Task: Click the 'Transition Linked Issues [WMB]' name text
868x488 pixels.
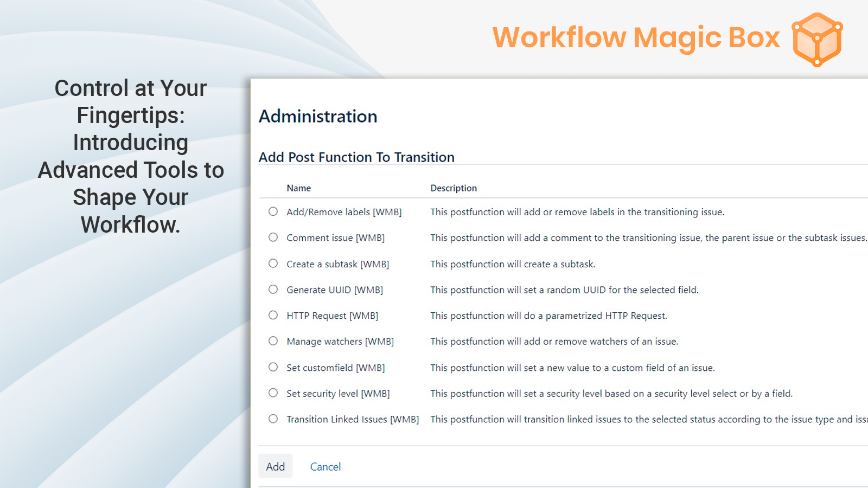Action: (x=353, y=419)
